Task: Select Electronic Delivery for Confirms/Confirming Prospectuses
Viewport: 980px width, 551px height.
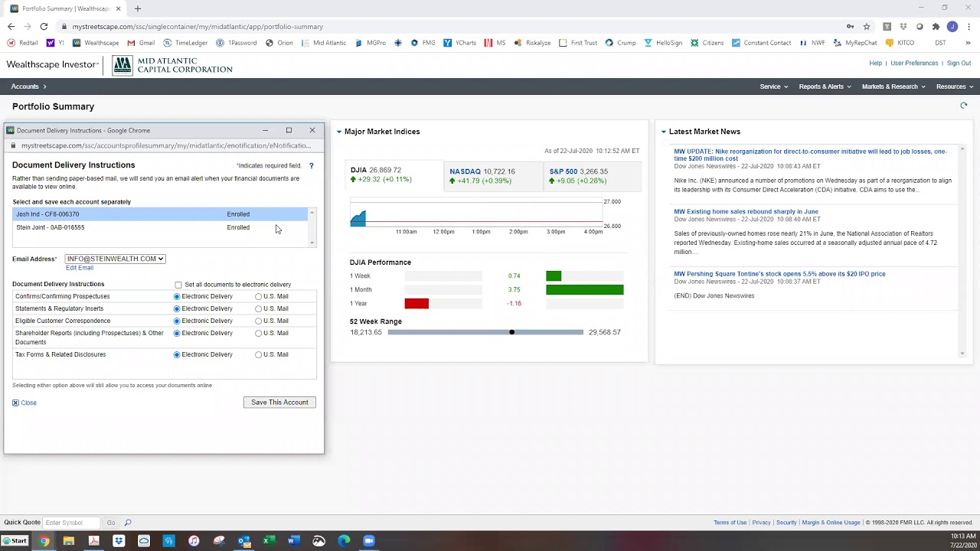Action: (x=177, y=296)
